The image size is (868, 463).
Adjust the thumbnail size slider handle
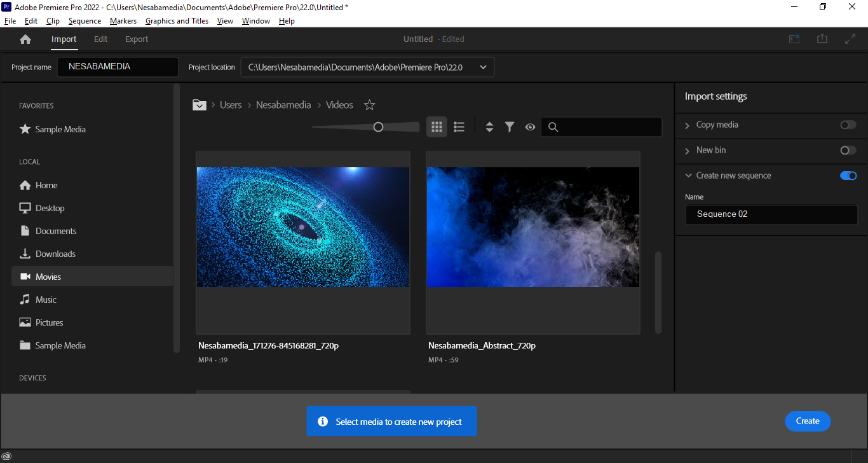point(378,127)
